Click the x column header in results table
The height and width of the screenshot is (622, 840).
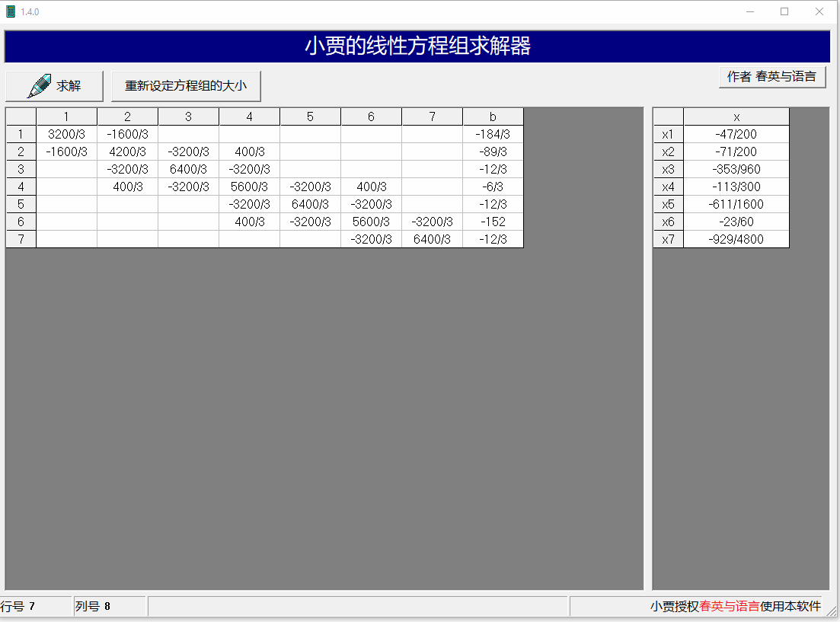[x=736, y=116]
